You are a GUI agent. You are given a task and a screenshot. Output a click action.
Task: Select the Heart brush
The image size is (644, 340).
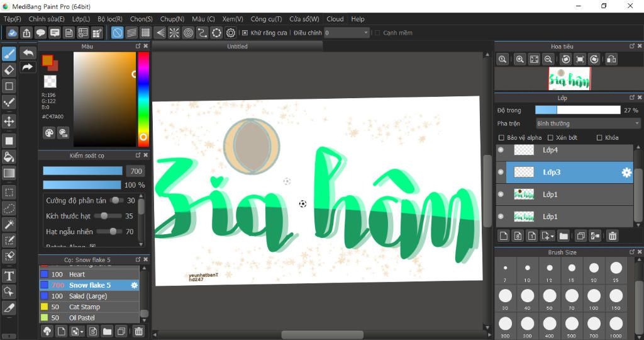[89, 275]
